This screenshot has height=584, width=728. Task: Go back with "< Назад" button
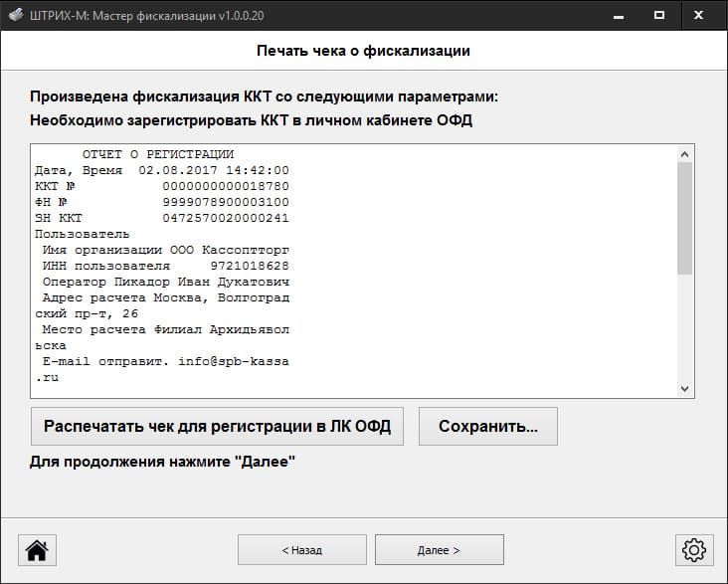302,550
